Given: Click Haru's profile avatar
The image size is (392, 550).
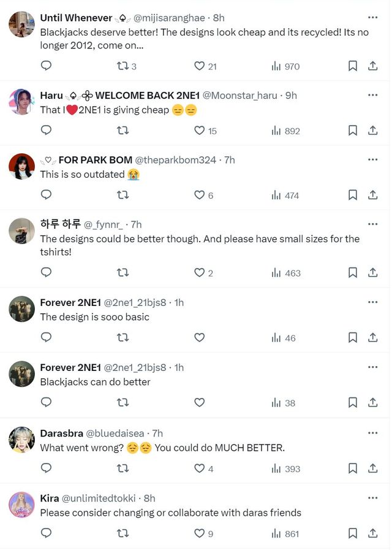Looking at the screenshot, I should click(x=21, y=102).
